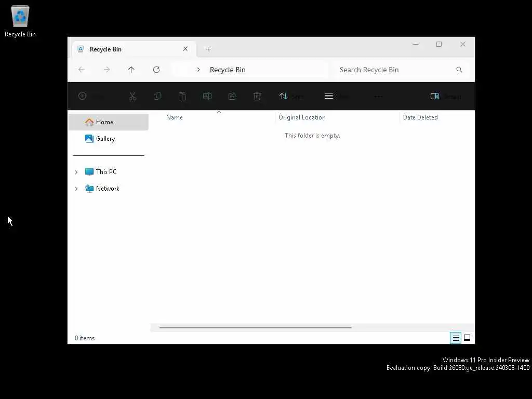Open the Sort options menu

pos(291,96)
